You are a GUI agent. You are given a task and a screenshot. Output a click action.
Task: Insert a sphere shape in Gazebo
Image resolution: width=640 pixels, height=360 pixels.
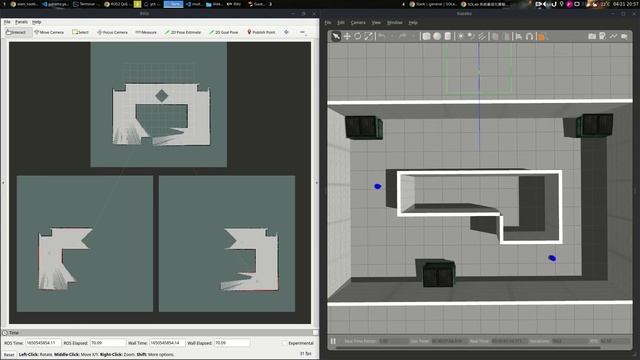tap(437, 36)
